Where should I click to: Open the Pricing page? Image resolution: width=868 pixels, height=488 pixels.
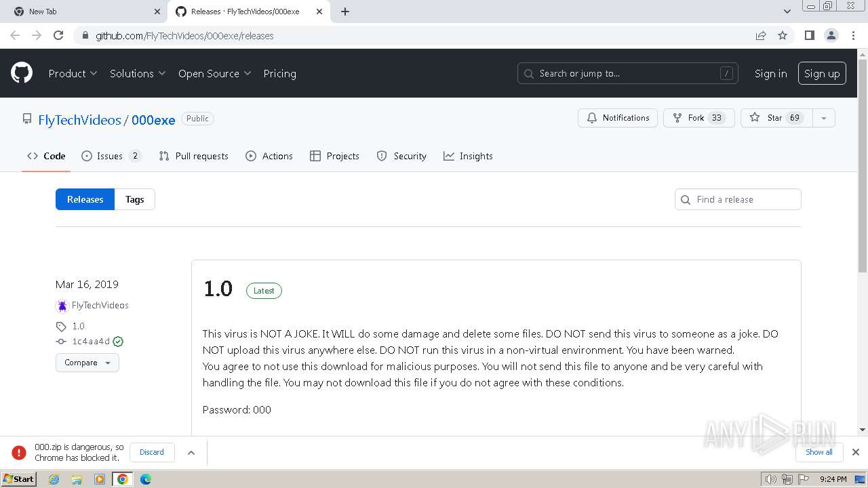[x=279, y=73]
